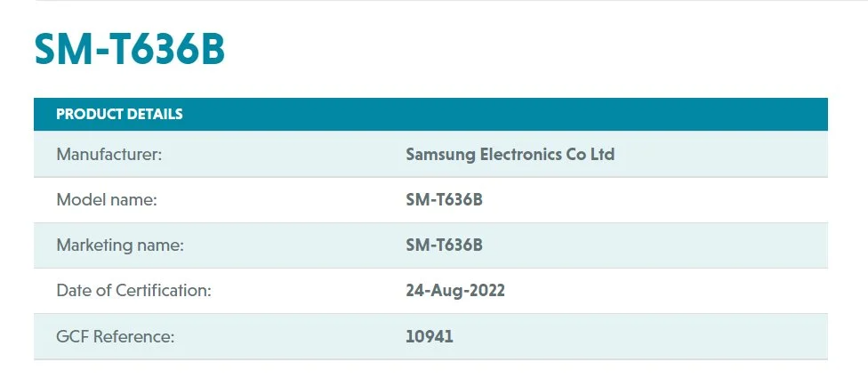Click the Model name table row
This screenshot has width=868, height=386.
(x=430, y=200)
